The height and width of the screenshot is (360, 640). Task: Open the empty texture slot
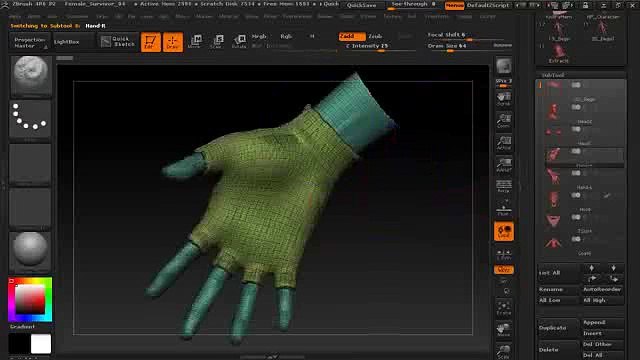pyautogui.click(x=30, y=208)
